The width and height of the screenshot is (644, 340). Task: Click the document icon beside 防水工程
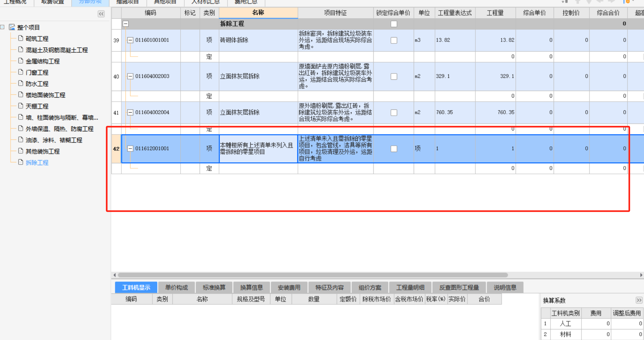pos(21,84)
